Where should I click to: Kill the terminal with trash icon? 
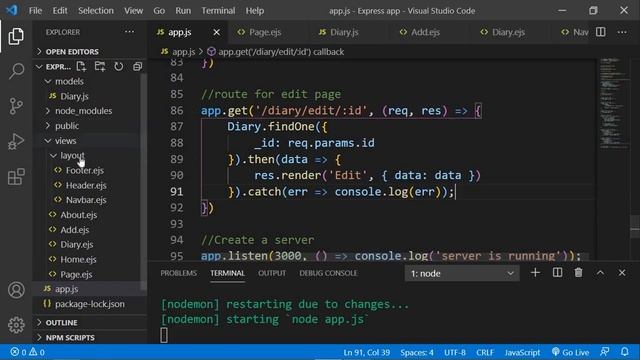[x=578, y=273]
